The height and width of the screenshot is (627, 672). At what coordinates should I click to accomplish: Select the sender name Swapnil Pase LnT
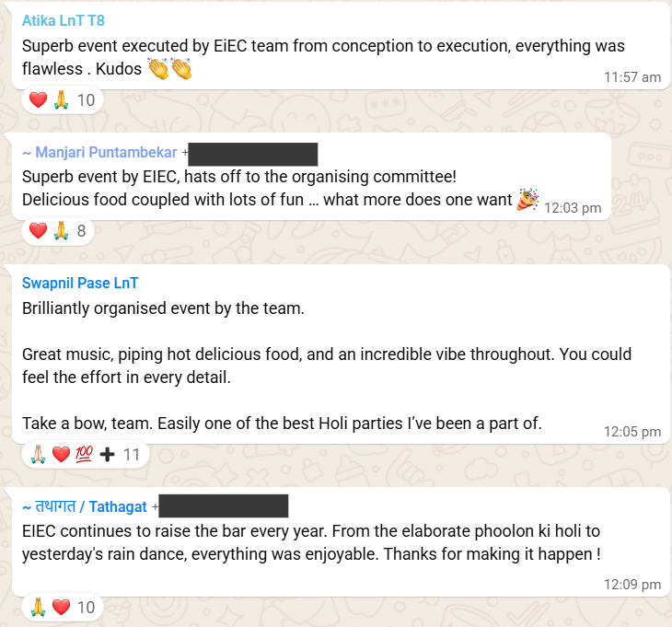point(80,284)
